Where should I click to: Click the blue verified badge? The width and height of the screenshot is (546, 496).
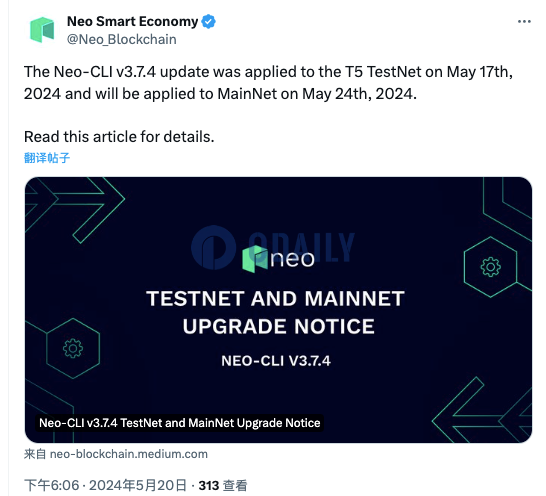(x=209, y=22)
